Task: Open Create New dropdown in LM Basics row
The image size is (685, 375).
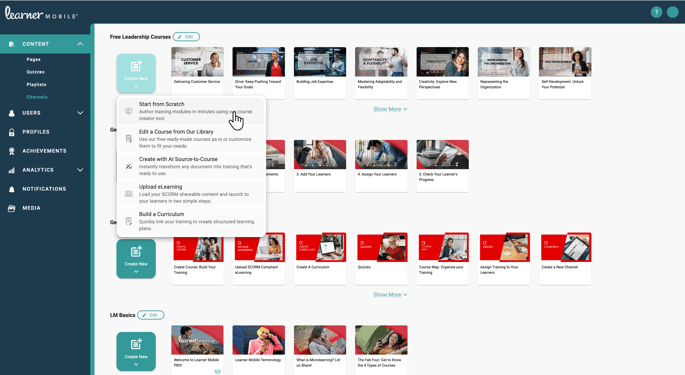Action: (136, 351)
